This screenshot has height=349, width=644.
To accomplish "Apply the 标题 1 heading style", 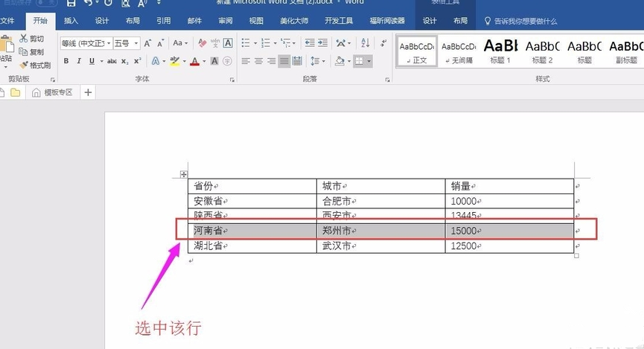I will (500, 51).
